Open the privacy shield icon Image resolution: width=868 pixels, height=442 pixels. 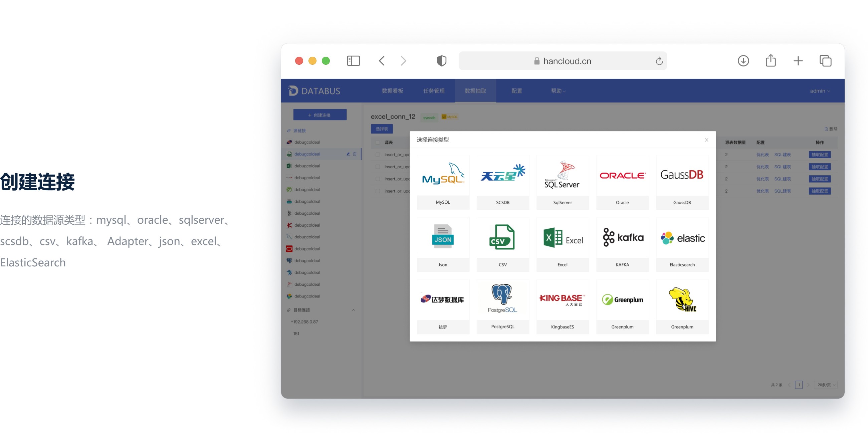(441, 61)
